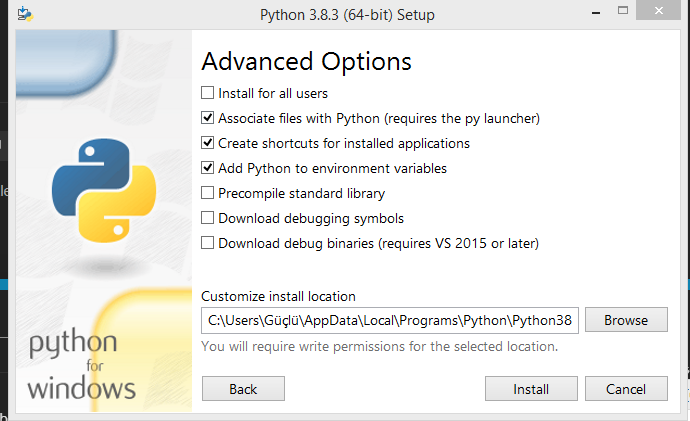Check Download debug binaries option
Viewport: 690px width, 421px height.
pos(207,243)
